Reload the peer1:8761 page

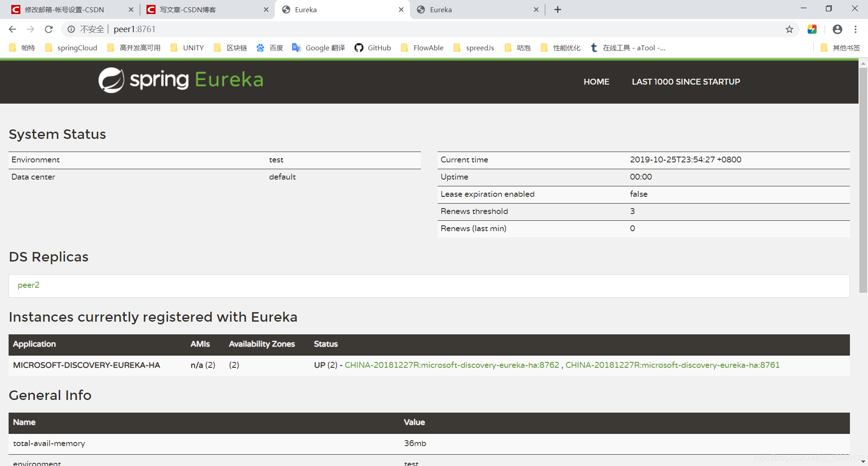point(49,29)
